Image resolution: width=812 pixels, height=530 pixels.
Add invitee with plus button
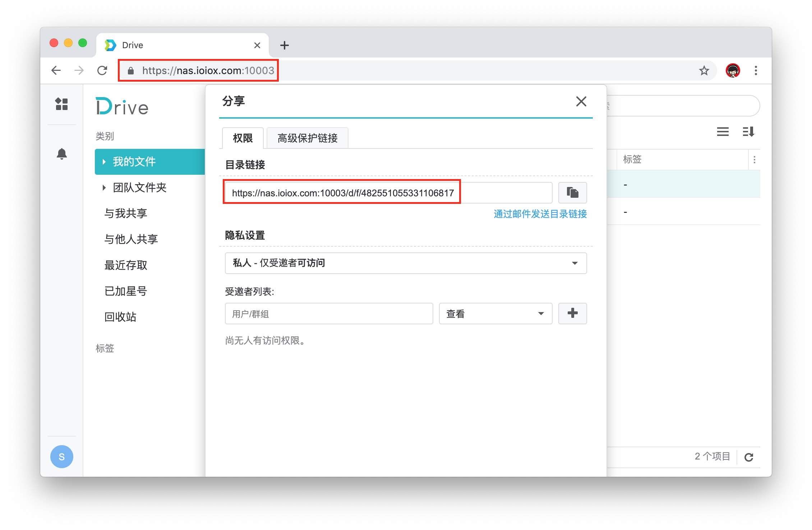pos(572,313)
